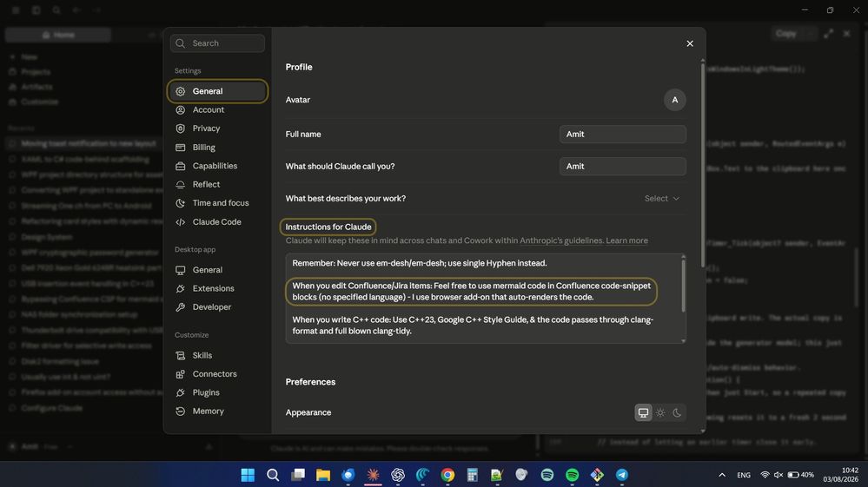The width and height of the screenshot is (868, 487).
Task: Click the Copy button in the background code panel
Action: 785,34
